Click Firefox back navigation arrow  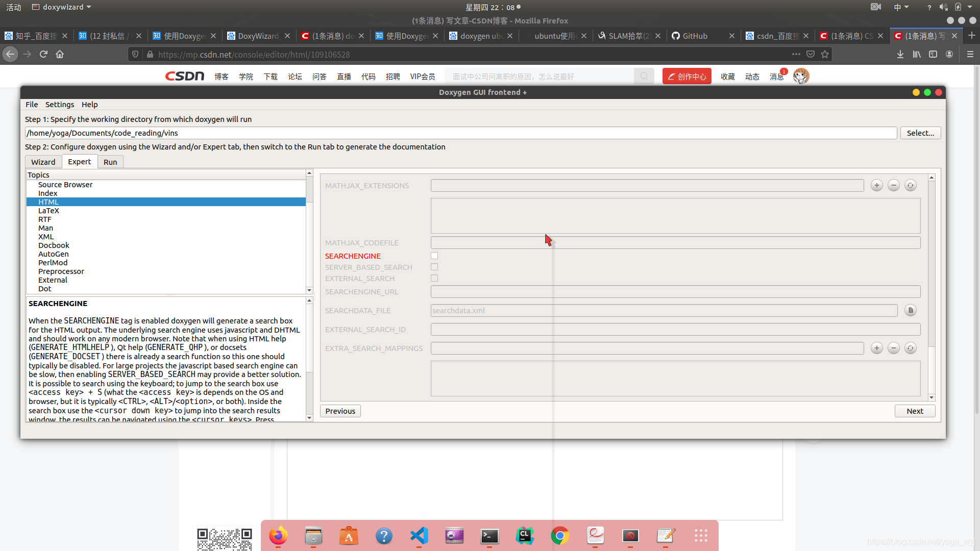coord(10,54)
